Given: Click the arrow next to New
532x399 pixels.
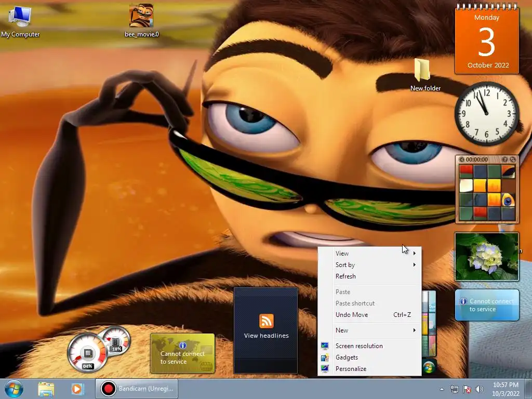Looking at the screenshot, I should (x=414, y=330).
